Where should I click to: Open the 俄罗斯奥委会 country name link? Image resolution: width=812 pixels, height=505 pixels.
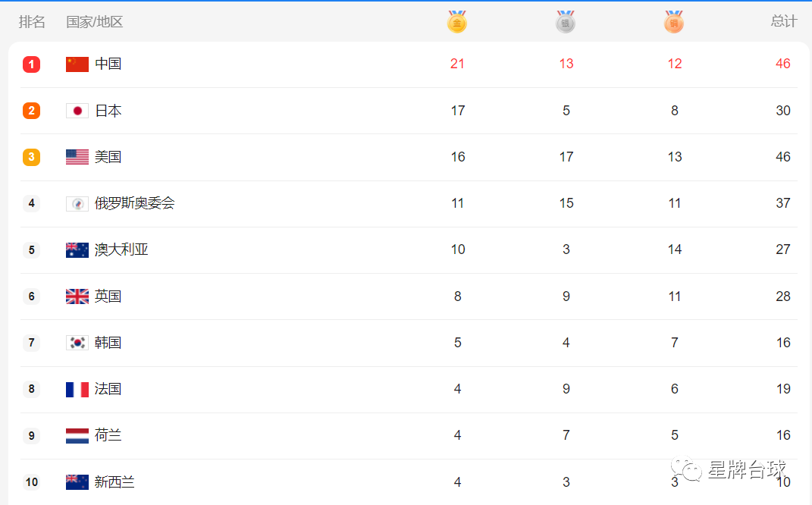[x=135, y=203]
